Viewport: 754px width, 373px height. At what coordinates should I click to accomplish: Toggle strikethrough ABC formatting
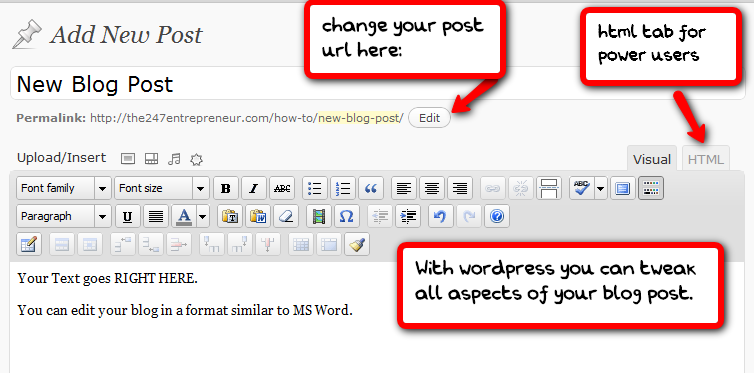tap(282, 188)
